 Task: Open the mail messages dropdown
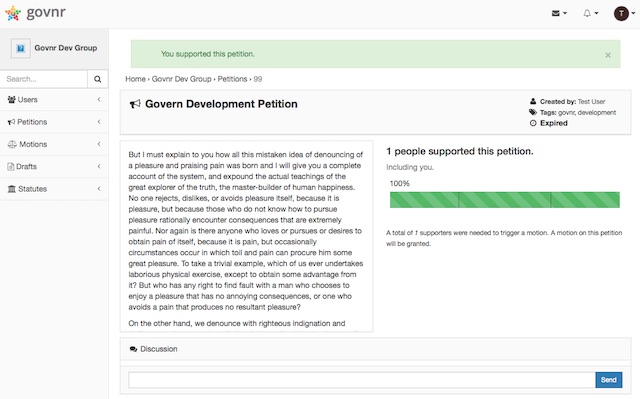559,13
